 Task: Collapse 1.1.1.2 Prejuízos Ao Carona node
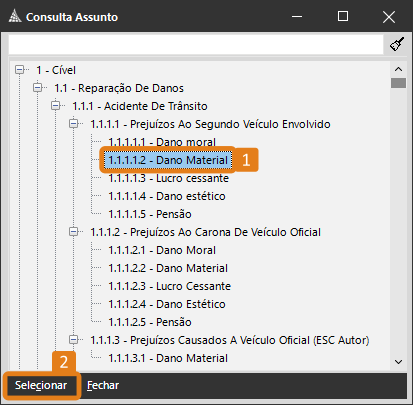click(74, 232)
